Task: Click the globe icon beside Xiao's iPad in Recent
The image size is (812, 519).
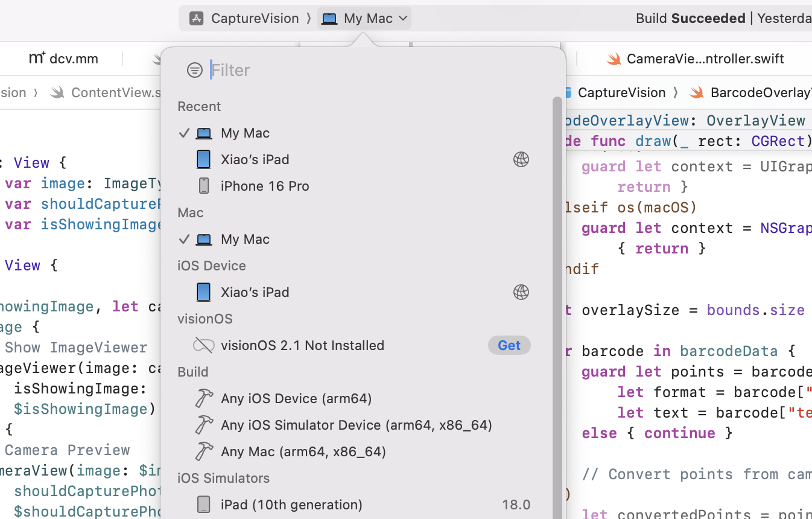Action: (x=521, y=159)
